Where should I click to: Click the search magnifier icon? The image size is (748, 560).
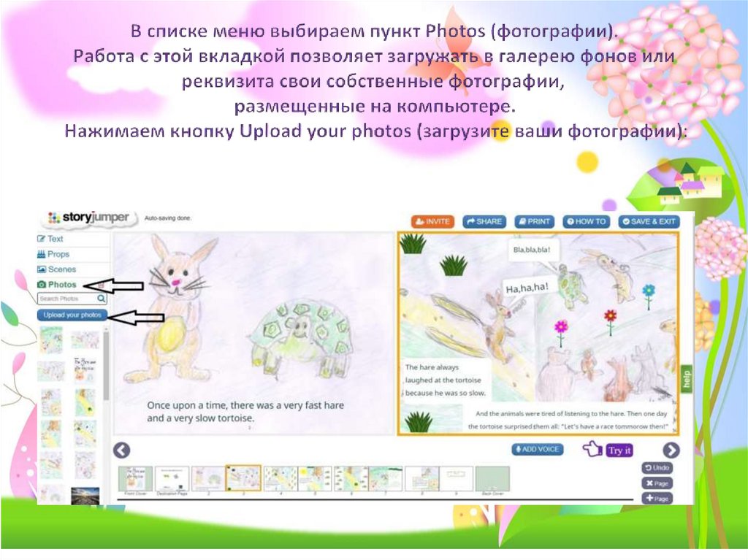[100, 298]
